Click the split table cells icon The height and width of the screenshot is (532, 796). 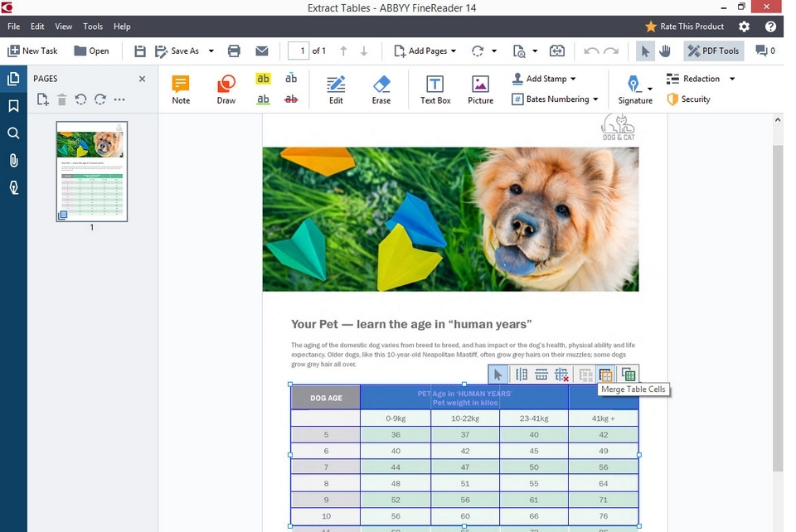coord(586,375)
